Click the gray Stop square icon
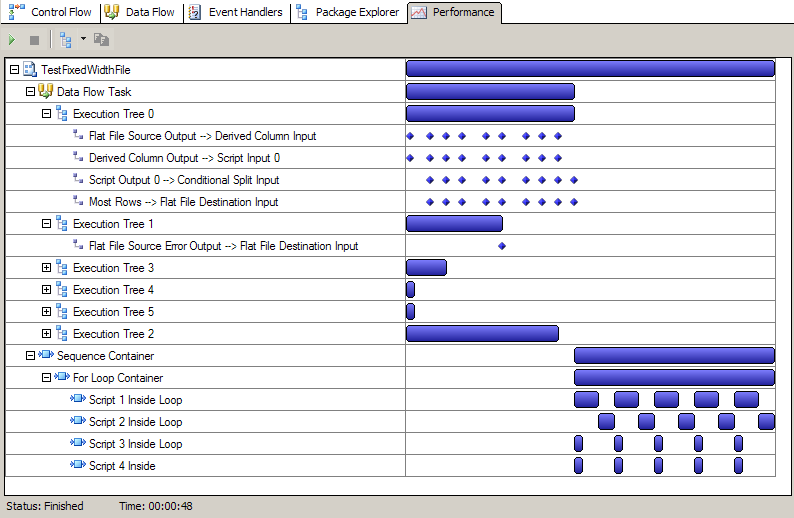Viewport: 794px width, 518px height. pyautogui.click(x=34, y=40)
